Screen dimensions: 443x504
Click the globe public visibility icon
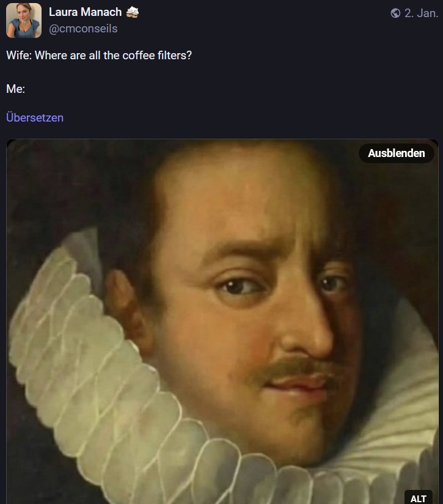click(395, 13)
